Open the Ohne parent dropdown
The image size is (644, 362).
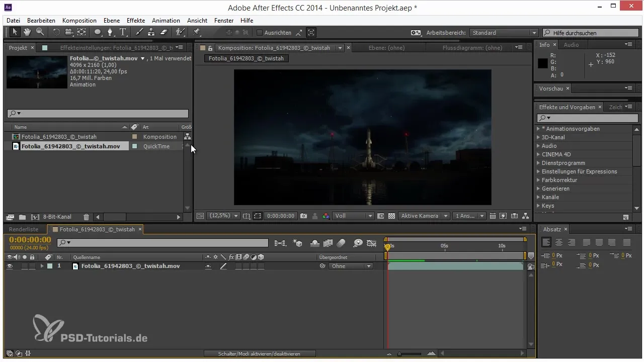(351, 266)
